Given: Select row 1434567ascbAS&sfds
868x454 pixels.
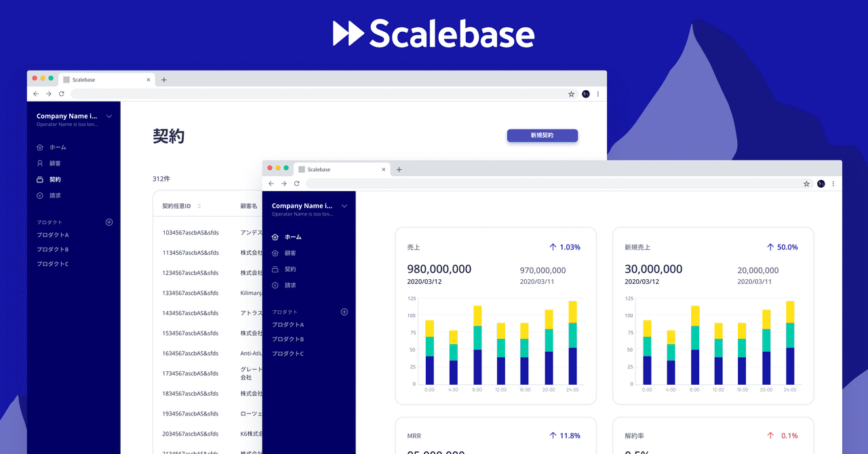Looking at the screenshot, I should pyautogui.click(x=208, y=313).
